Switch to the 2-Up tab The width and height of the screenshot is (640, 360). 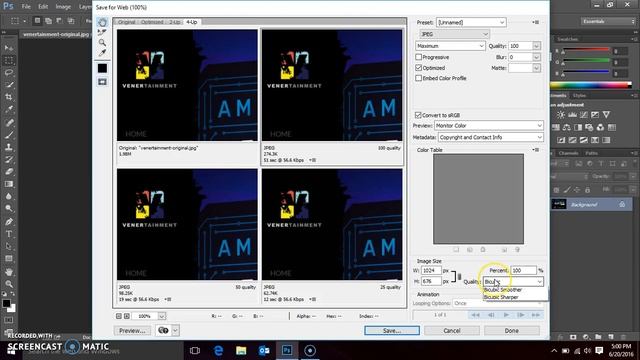pos(175,22)
